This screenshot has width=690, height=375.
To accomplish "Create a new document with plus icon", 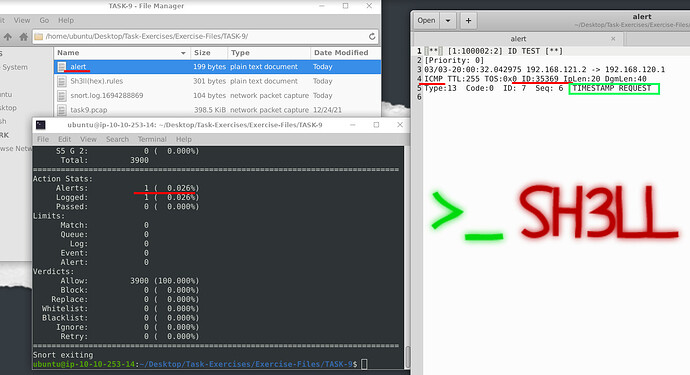I will click(468, 21).
